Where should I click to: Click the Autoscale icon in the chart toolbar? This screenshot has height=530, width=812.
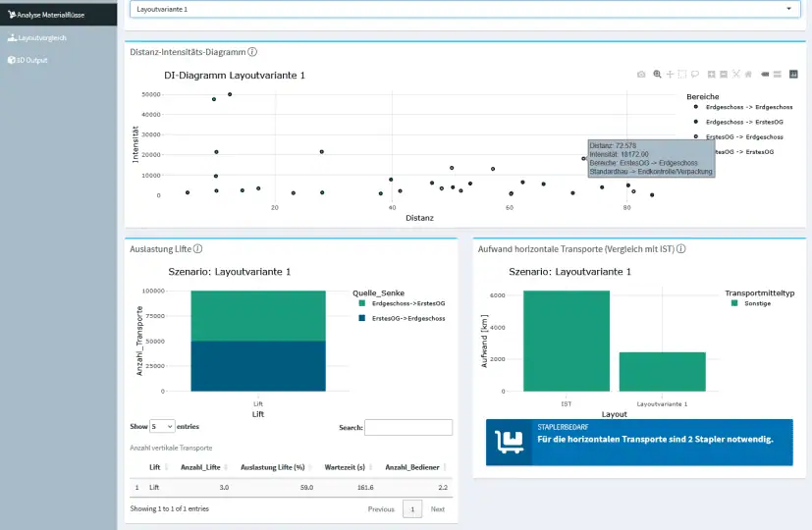[736, 75]
